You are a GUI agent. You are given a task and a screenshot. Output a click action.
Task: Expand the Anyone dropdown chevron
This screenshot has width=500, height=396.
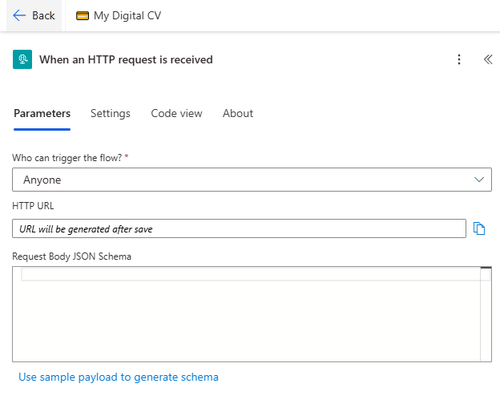click(x=479, y=180)
